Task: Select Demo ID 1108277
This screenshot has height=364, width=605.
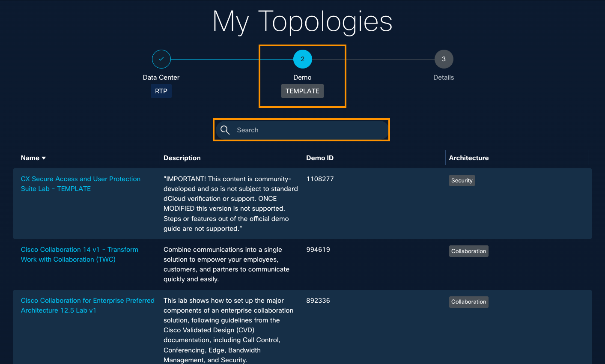Action: click(x=320, y=179)
